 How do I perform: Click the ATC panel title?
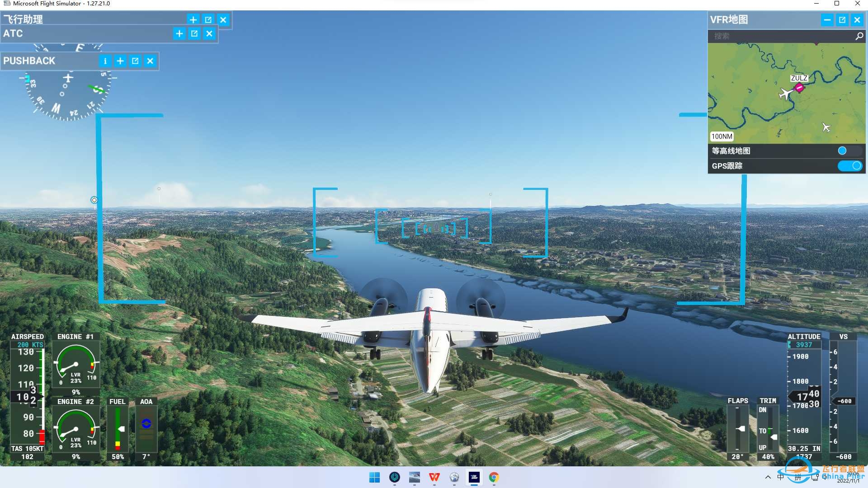pos(13,33)
